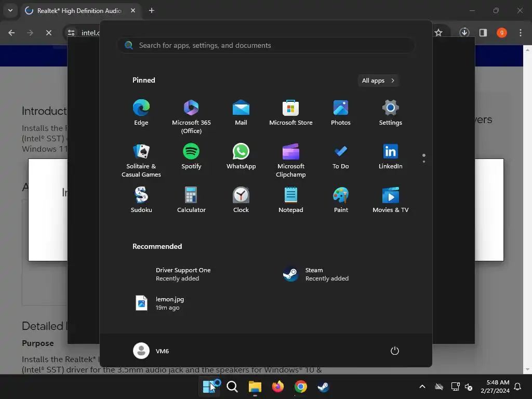Viewport: 532px width, 399px height.
Task: Open Chrome downloads
Action: pyautogui.click(x=464, y=33)
